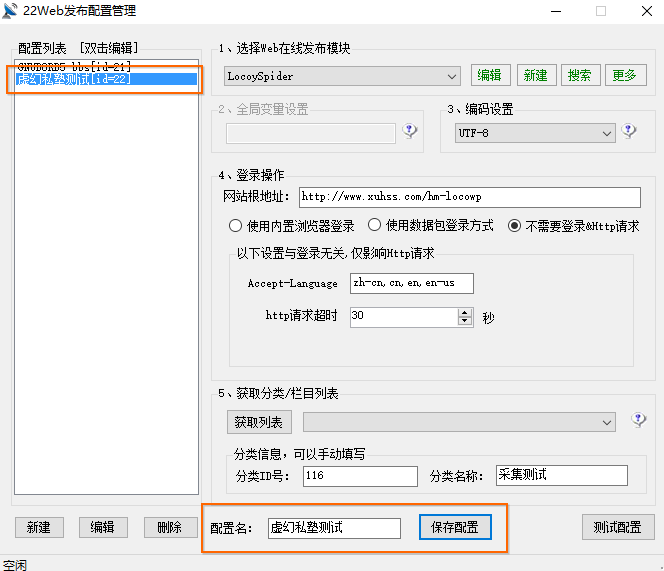This screenshot has height=571, width=664.
Task: Select the data packet login method radio option
Action: [x=375, y=225]
